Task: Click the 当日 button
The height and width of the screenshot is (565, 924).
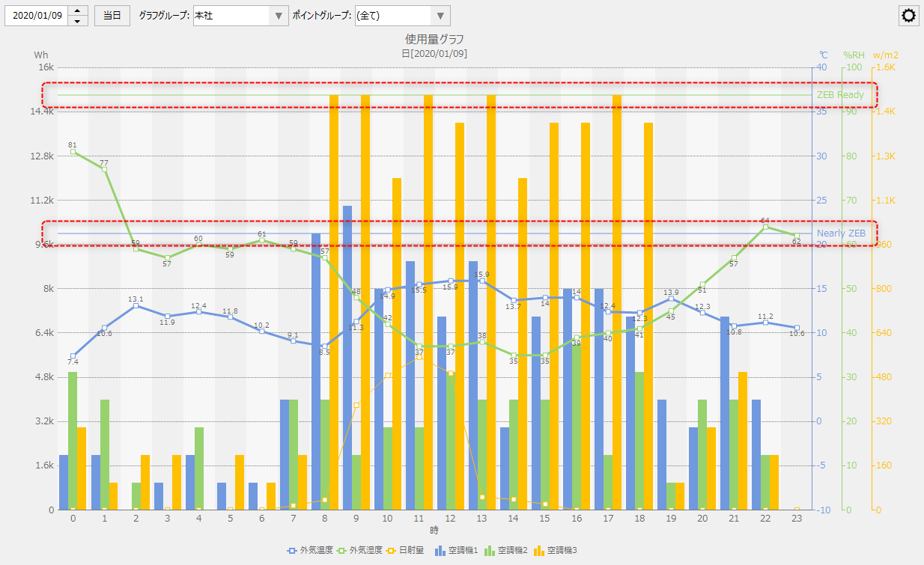Action: (x=112, y=16)
